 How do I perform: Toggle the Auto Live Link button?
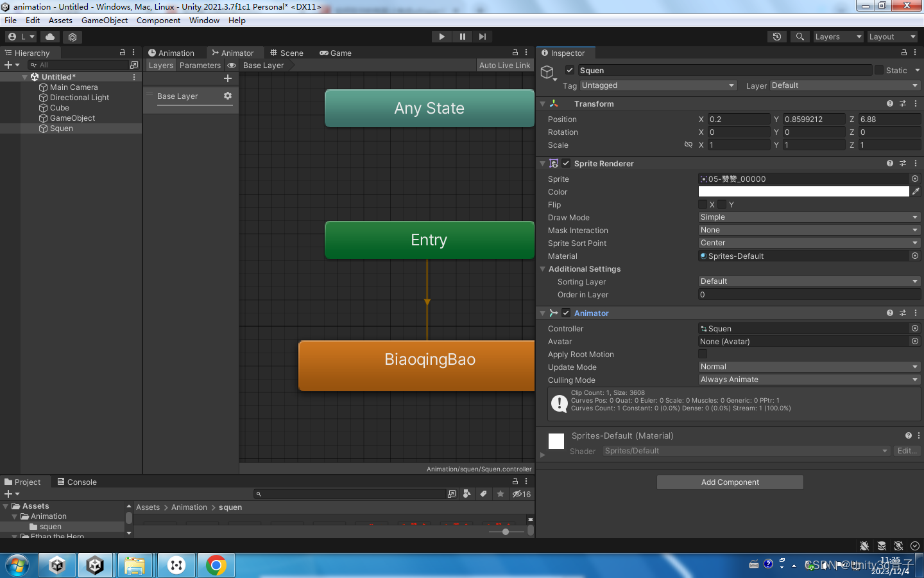[x=505, y=66]
